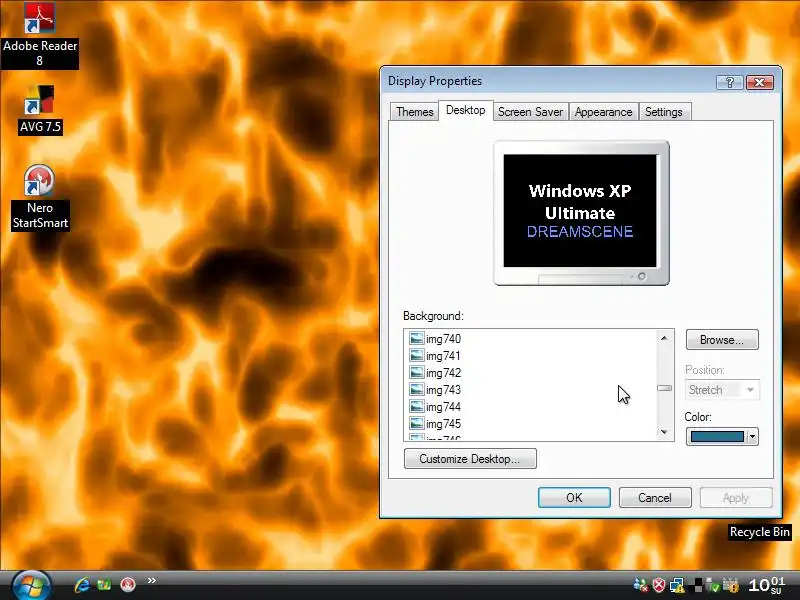800x600 pixels.
Task: Open the Adobe Reader 8 desktop shortcut
Action: pos(40,34)
